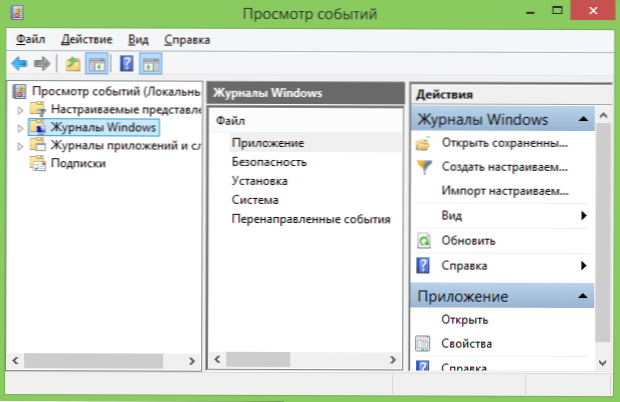
Task: Click the actions pane scroll up arrow
Action: [x=603, y=115]
